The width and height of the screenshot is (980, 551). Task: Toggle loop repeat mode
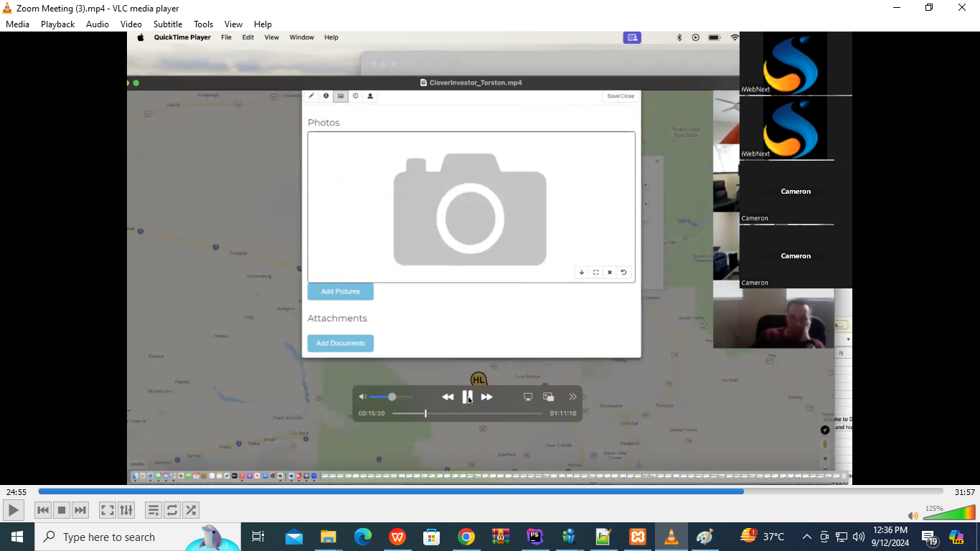click(172, 510)
